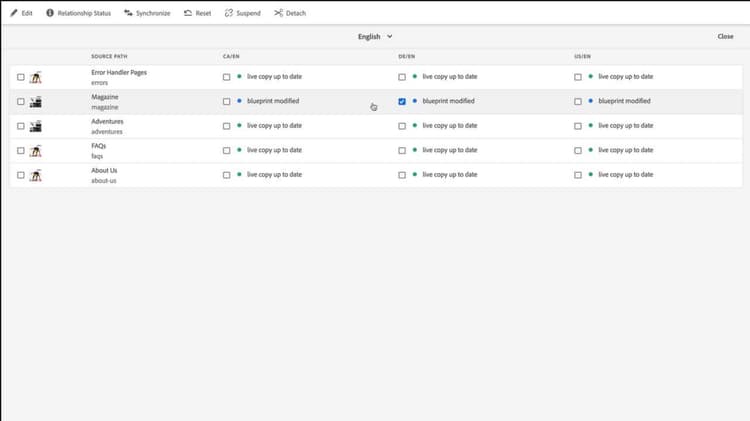Click the Synchronize button label

(153, 13)
